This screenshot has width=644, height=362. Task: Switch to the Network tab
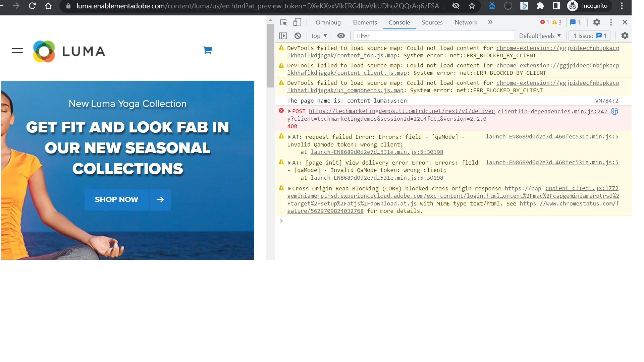click(x=466, y=22)
